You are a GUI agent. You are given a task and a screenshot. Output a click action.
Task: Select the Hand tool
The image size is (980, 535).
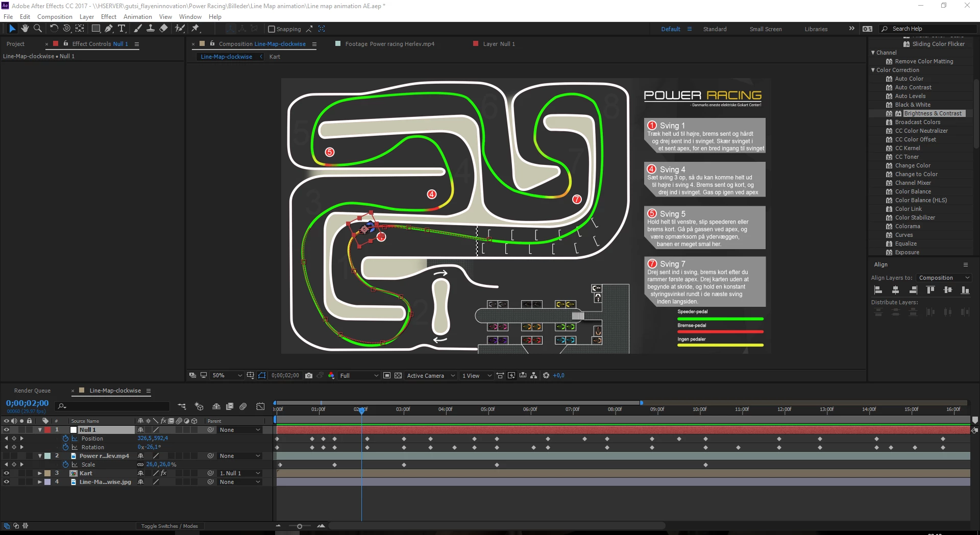click(24, 29)
